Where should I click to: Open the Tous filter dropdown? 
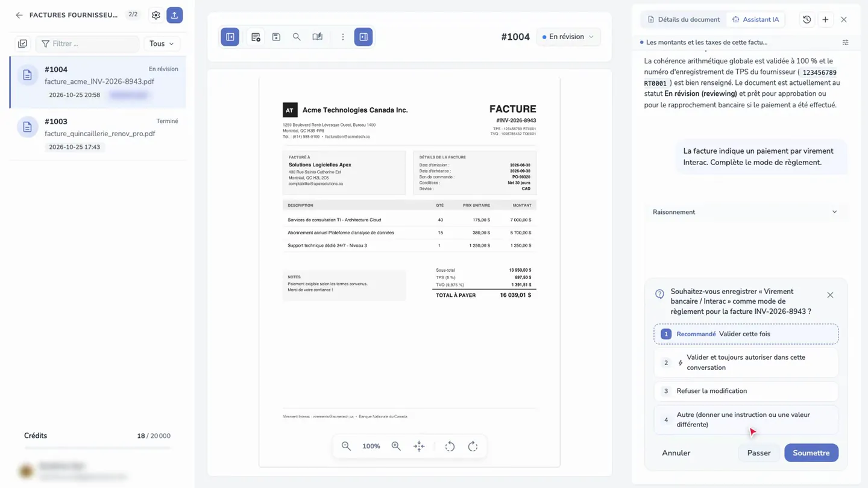pos(162,44)
